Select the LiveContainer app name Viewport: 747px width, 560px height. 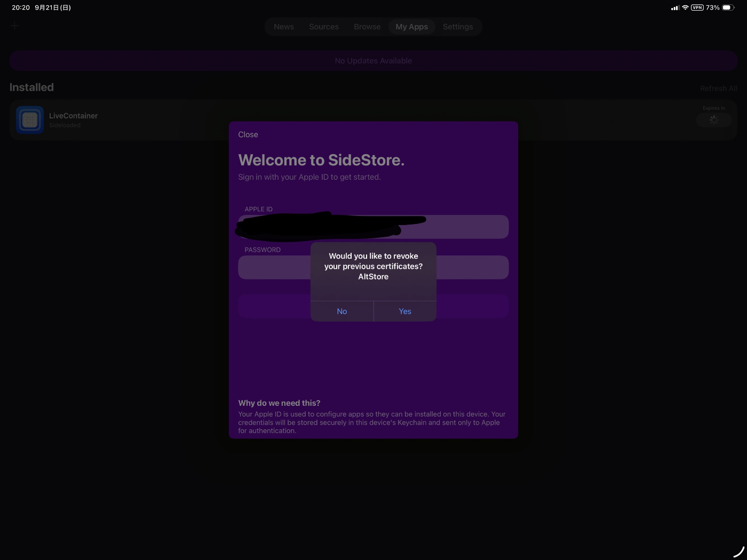74,116
